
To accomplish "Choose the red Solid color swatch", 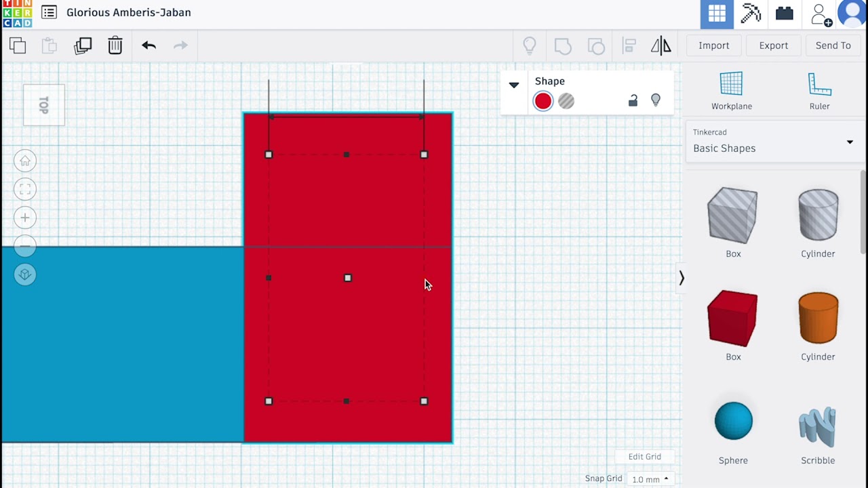I will pos(543,101).
